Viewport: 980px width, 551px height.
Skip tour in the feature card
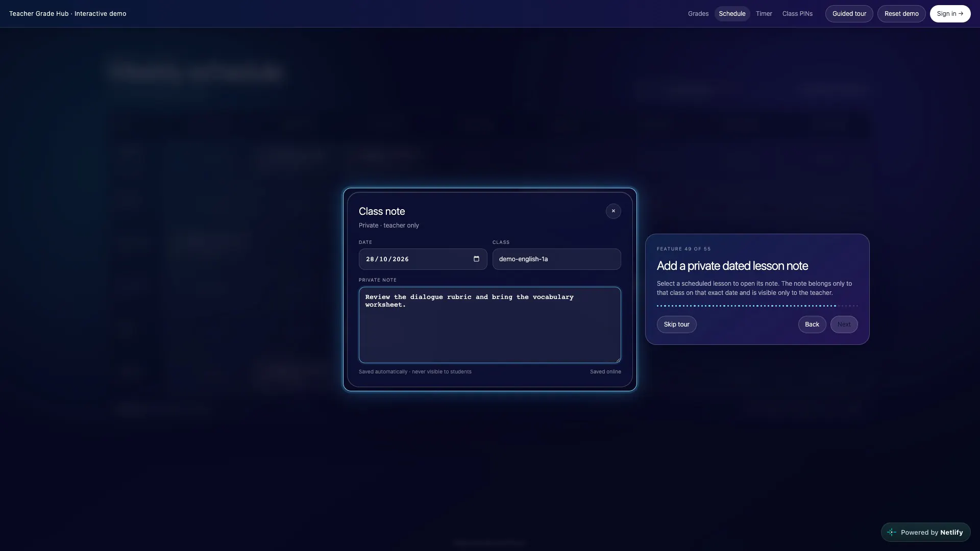(x=676, y=324)
